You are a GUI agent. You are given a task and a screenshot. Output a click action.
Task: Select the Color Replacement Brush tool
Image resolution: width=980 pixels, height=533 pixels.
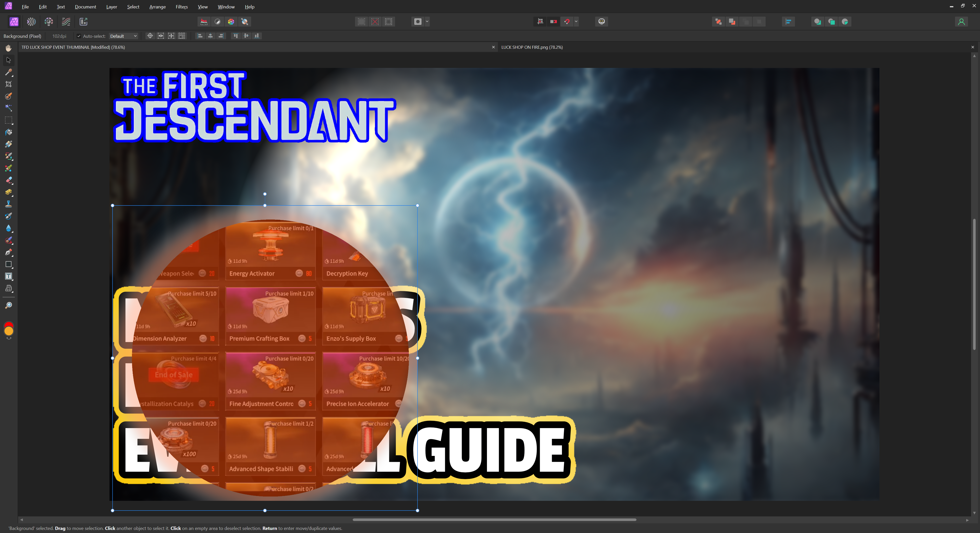8,156
